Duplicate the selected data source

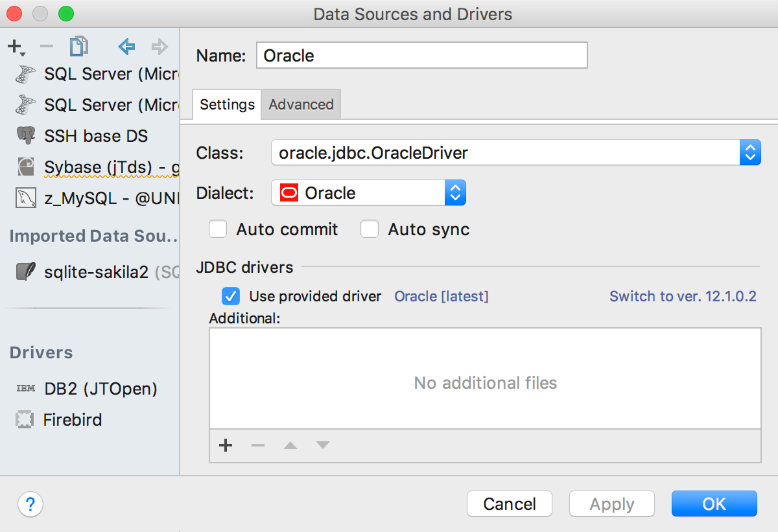point(79,47)
